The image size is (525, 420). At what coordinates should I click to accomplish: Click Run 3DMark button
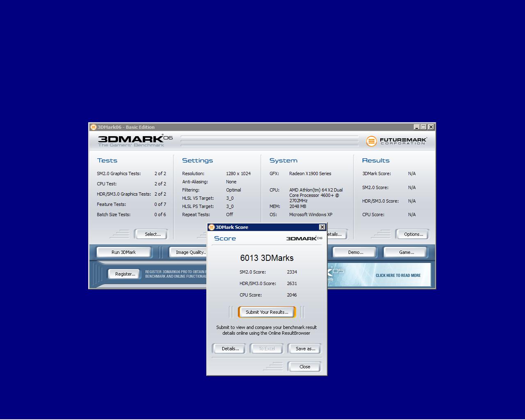[123, 252]
